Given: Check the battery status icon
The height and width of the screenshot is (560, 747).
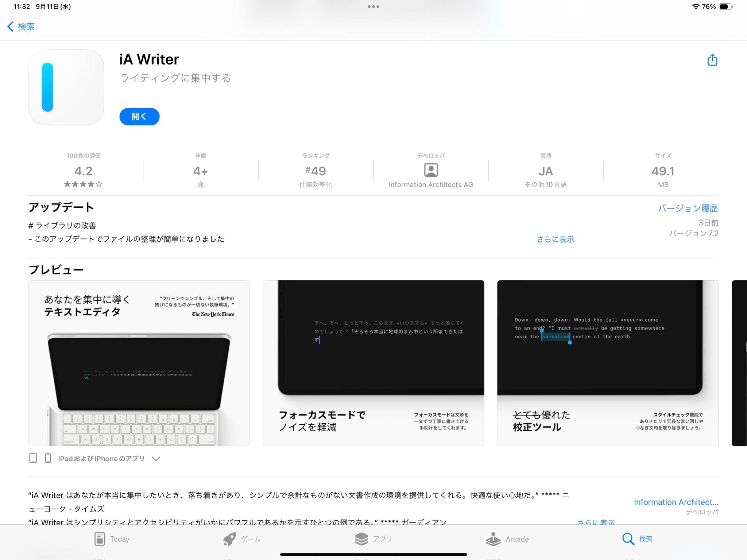Looking at the screenshot, I should 725,7.
